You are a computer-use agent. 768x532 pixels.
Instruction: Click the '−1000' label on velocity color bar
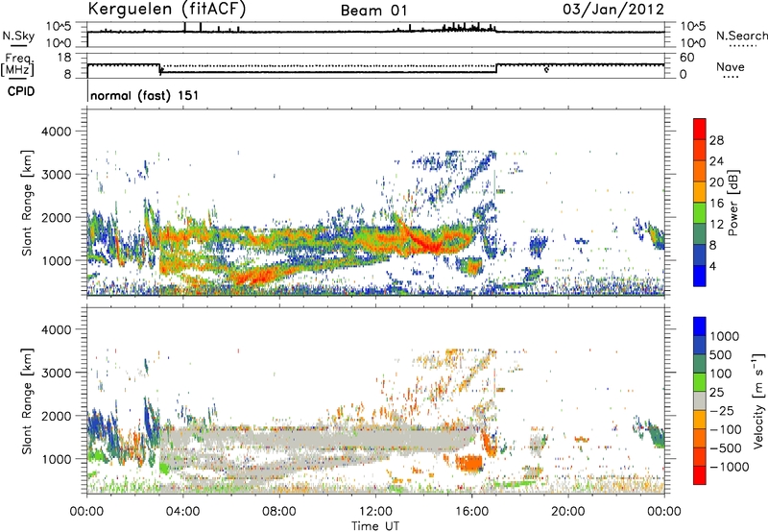tap(730, 467)
